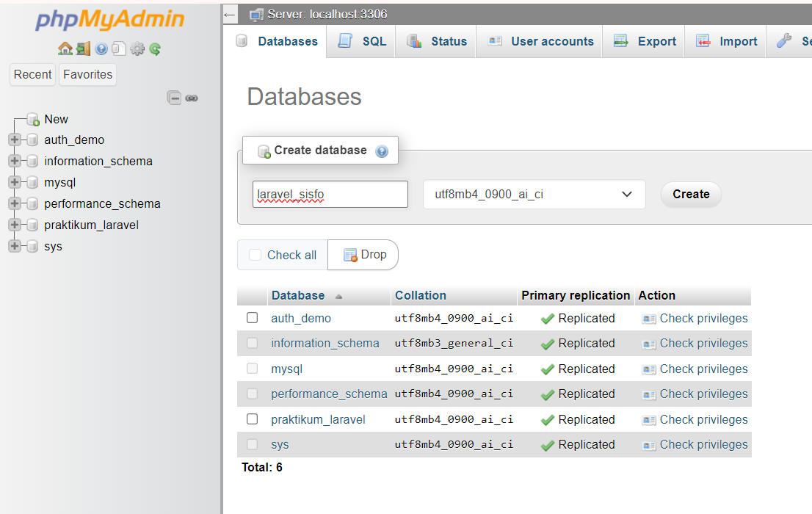Image resolution: width=812 pixels, height=514 pixels.
Task: Open the Recent tables button
Action: pos(32,75)
